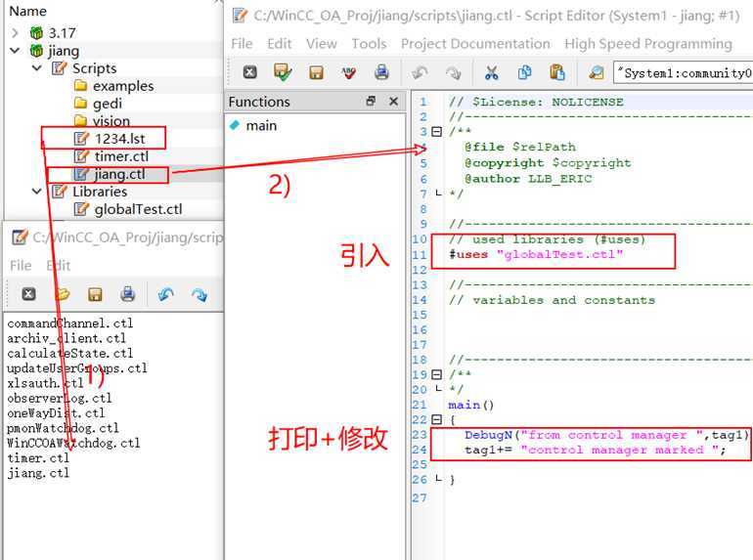Open High Speed Programming menu

point(648,44)
